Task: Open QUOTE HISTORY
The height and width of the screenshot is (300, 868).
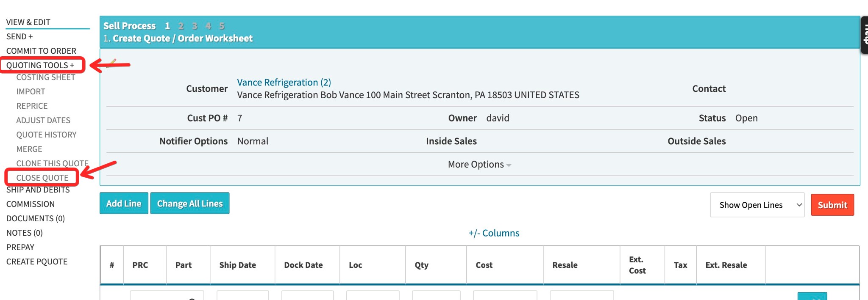Action: [x=46, y=135]
